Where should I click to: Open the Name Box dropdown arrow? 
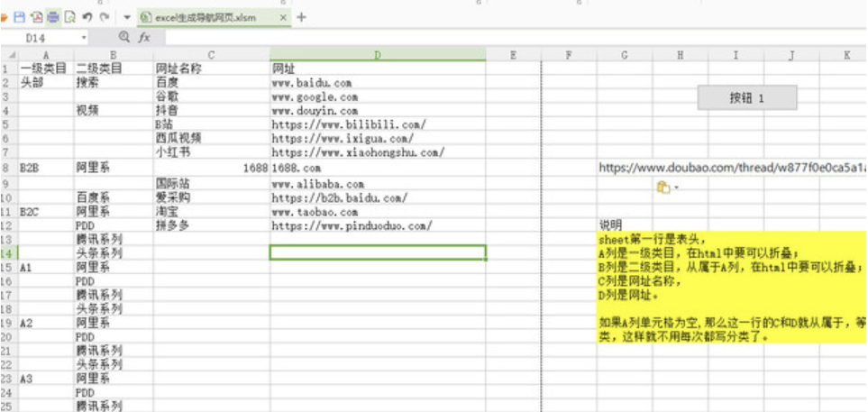coord(84,38)
